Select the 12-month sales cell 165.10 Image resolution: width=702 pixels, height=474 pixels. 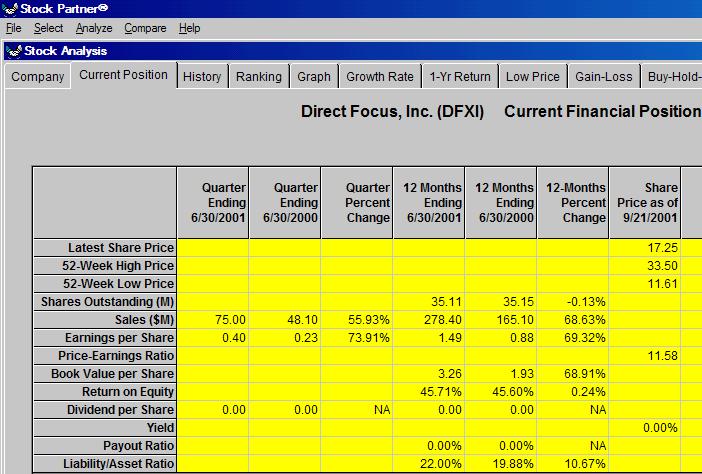coord(501,320)
